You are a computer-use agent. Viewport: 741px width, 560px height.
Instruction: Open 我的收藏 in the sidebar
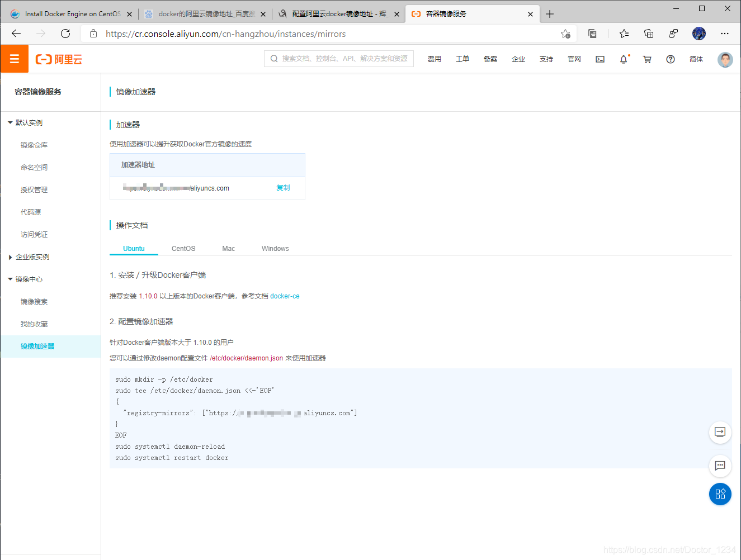(34, 324)
